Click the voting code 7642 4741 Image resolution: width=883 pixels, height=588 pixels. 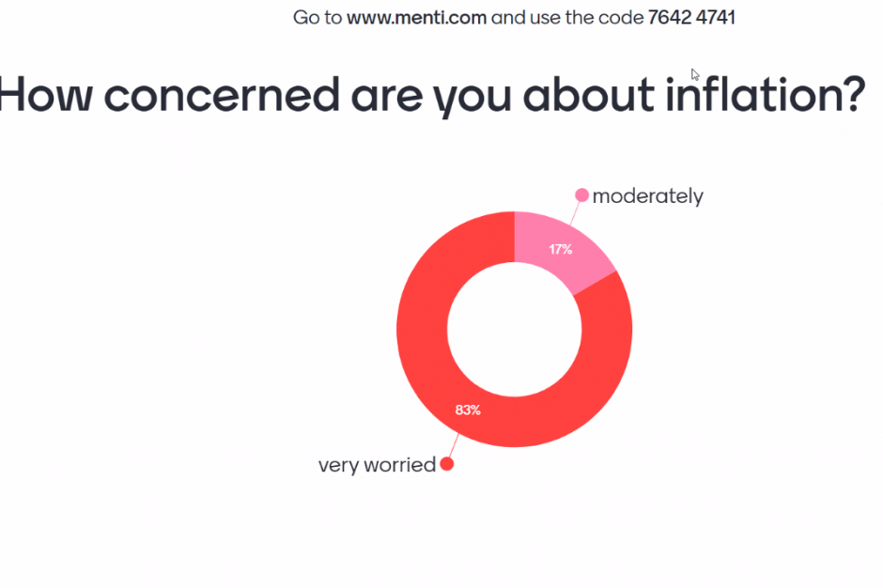(691, 18)
